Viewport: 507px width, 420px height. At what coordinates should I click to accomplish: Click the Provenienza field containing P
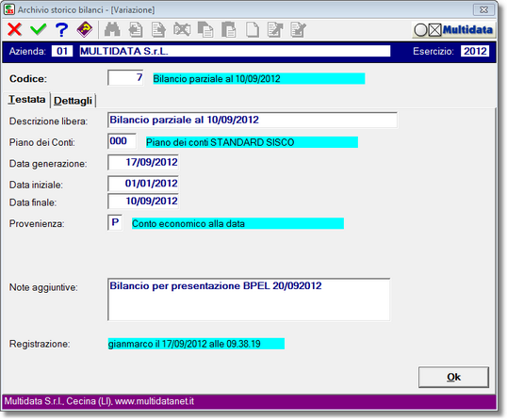pos(115,222)
